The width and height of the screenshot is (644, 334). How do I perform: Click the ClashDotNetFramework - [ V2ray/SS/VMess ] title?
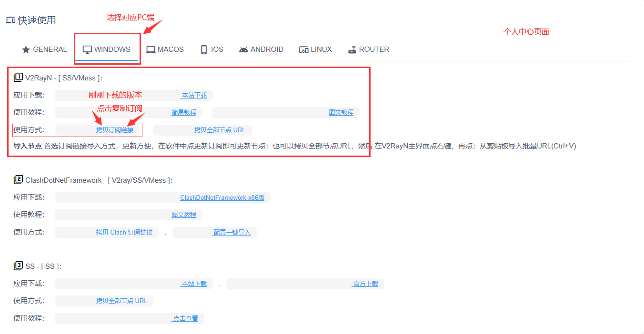pyautogui.click(x=99, y=180)
